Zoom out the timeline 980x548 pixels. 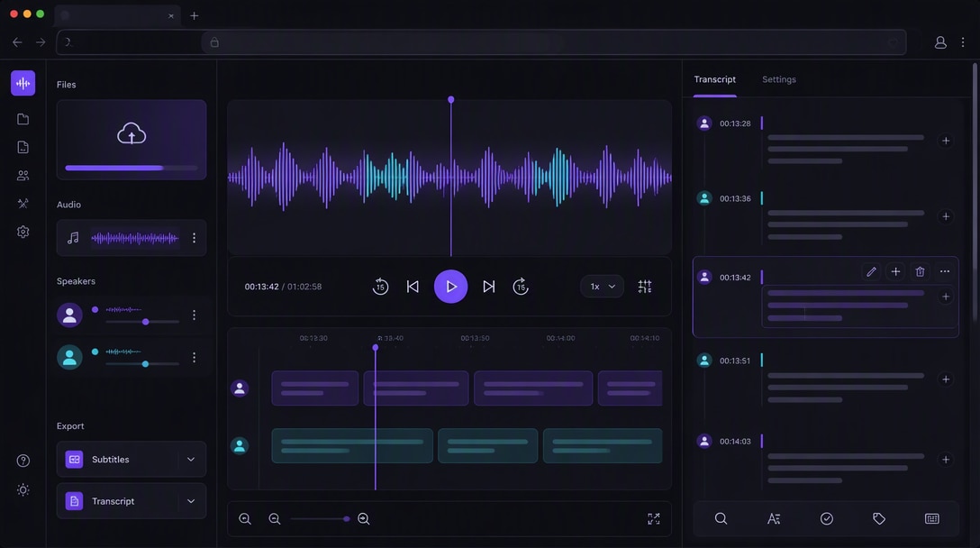tap(275, 518)
